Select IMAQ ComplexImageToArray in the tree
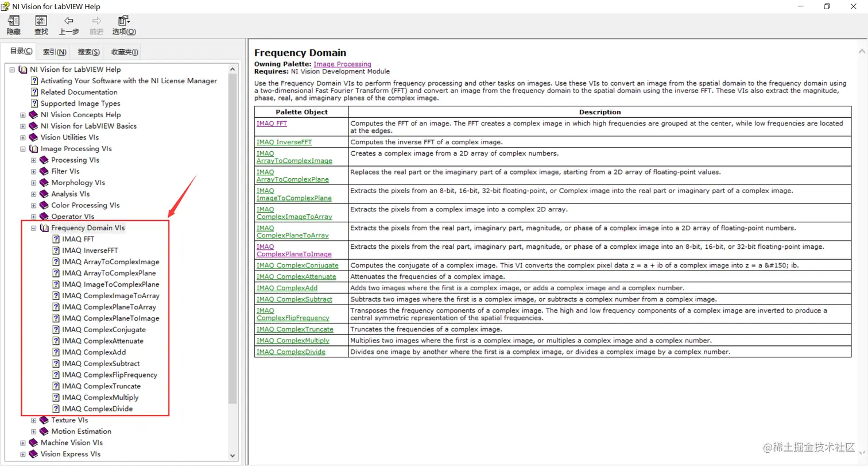Screen dimensions: 868x466 (x=111, y=296)
